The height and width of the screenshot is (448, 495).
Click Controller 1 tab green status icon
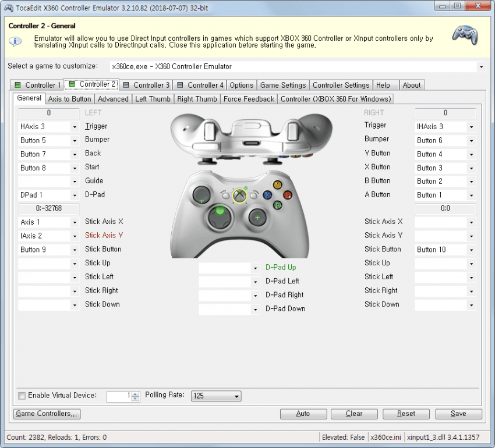tap(17, 85)
